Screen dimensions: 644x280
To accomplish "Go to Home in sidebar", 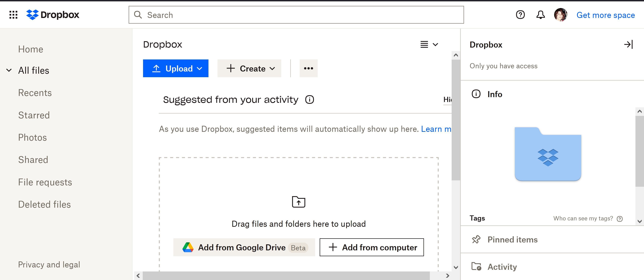I will [x=31, y=49].
